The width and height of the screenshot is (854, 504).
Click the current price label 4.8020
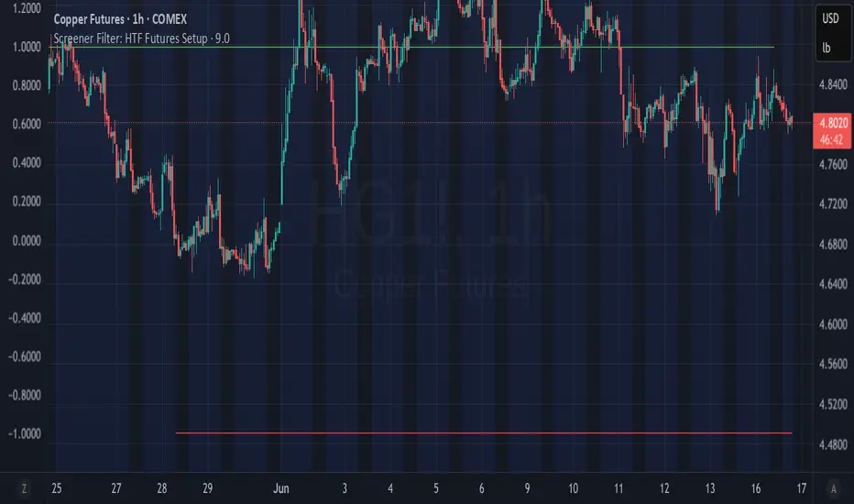[x=833, y=122]
